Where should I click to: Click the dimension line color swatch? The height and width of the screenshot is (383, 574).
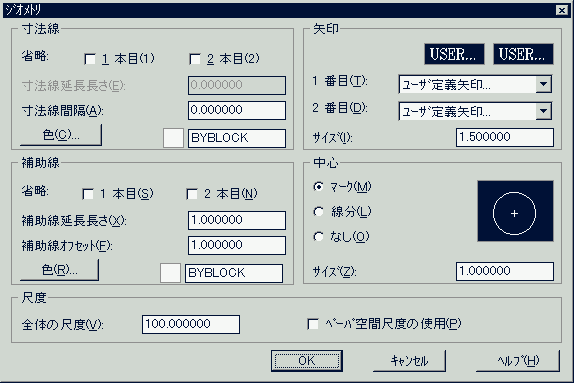click(173, 138)
